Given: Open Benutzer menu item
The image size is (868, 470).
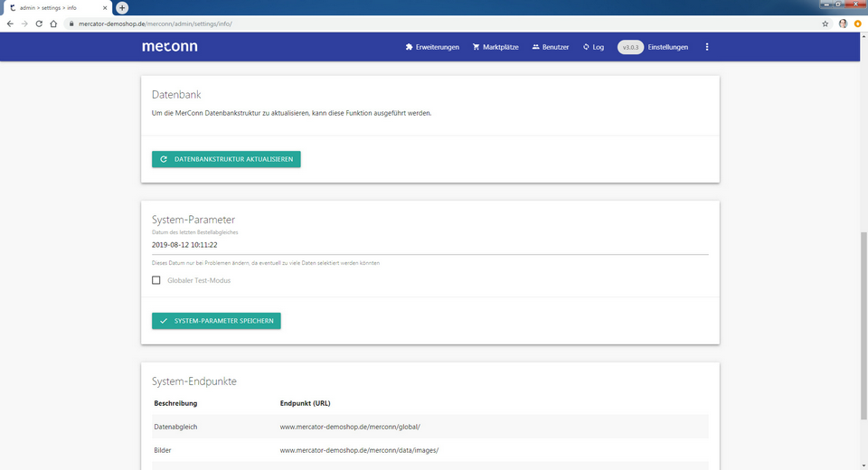Looking at the screenshot, I should [x=551, y=47].
